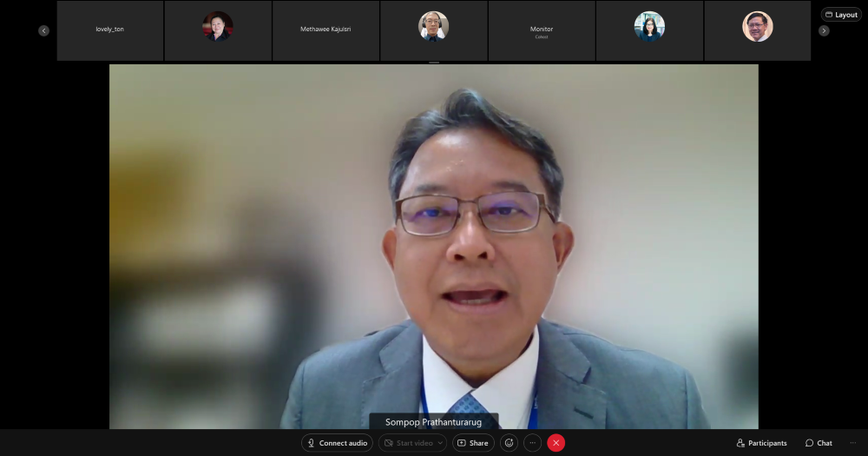Select the Monitor participant tile

tap(542, 30)
